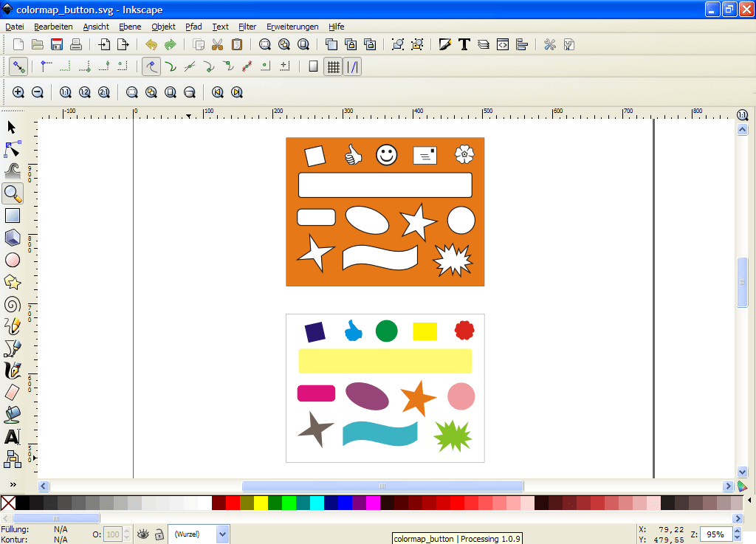Image resolution: width=756 pixels, height=544 pixels.
Task: Select the Zoom magnifier tool in toolbox
Action: click(x=12, y=193)
